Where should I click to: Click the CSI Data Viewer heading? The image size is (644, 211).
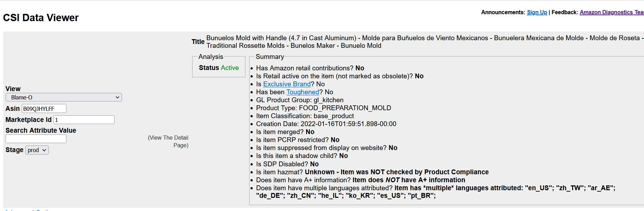click(41, 18)
